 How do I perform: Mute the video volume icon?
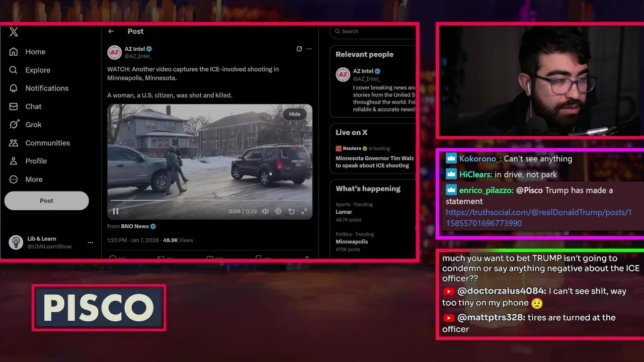pos(265,212)
